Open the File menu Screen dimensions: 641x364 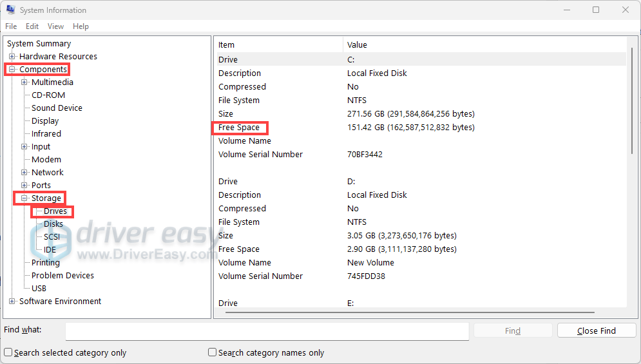coord(11,26)
